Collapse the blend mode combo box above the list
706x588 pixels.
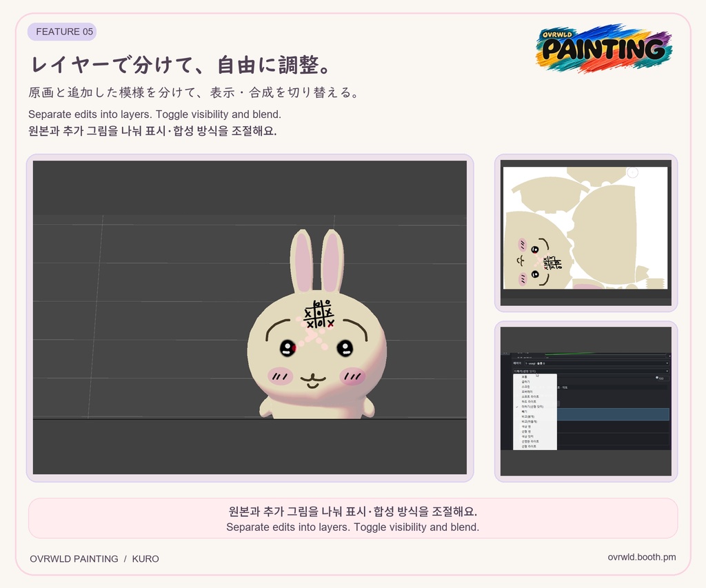point(591,371)
